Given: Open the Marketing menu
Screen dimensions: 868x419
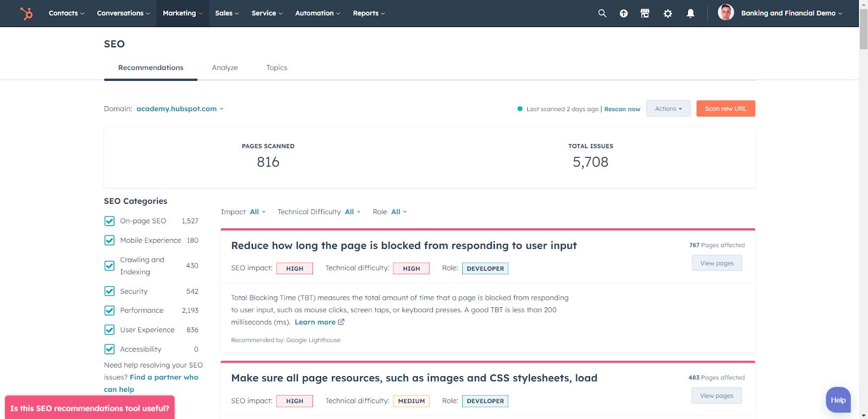Looking at the screenshot, I should pyautogui.click(x=182, y=13).
